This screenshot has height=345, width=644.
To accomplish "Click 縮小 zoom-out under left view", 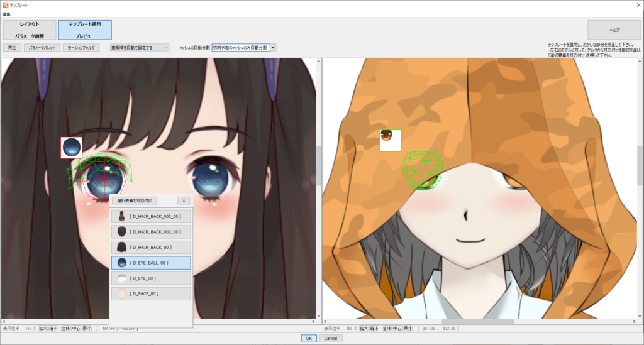I will pos(53,329).
